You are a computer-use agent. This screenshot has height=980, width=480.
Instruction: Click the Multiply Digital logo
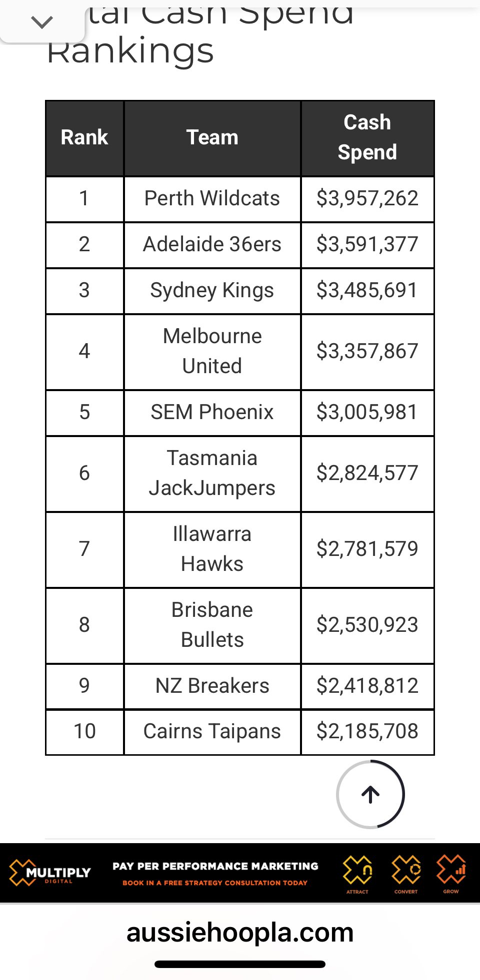[x=50, y=872]
